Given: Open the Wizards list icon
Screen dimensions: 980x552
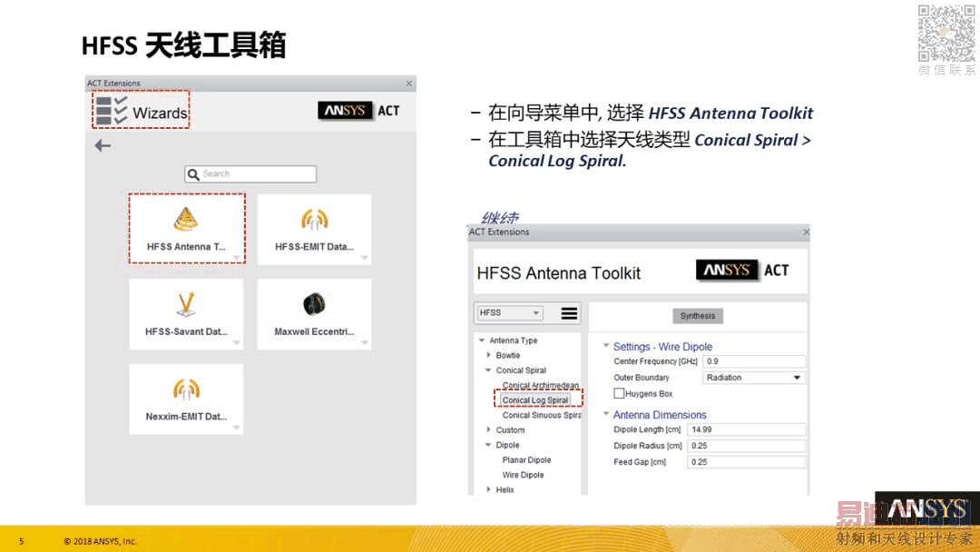Looking at the screenshot, I should coord(112,110).
